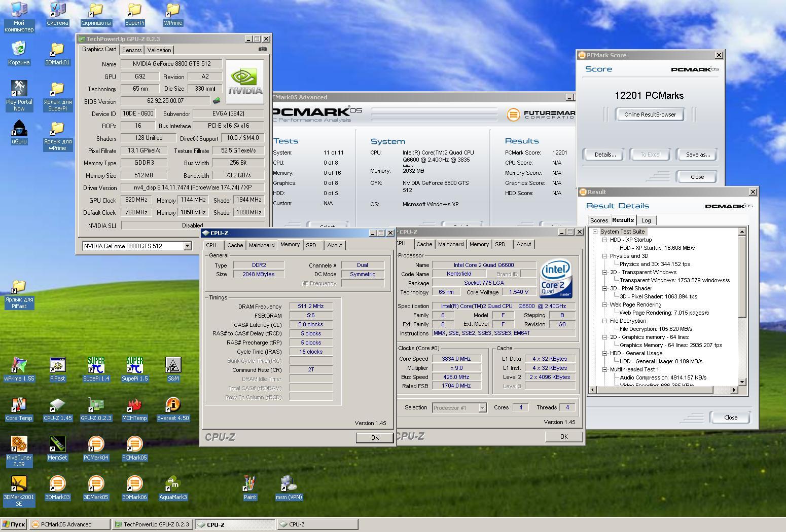Open Paint desktop shortcut
The width and height of the screenshot is (786, 532).
[x=249, y=488]
